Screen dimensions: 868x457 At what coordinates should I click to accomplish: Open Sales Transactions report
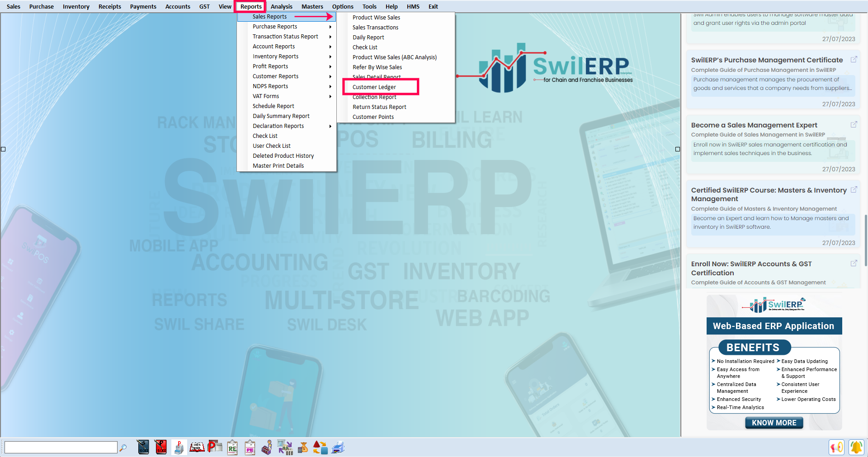(375, 28)
